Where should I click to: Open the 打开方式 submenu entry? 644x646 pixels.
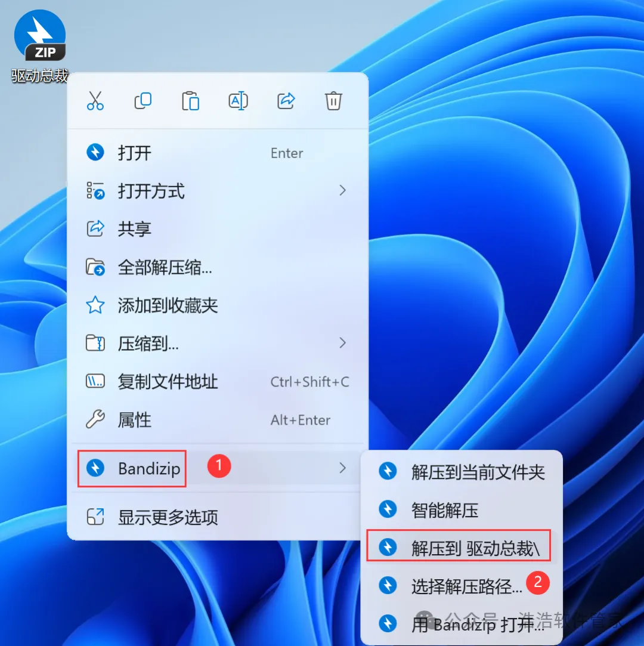[218, 191]
